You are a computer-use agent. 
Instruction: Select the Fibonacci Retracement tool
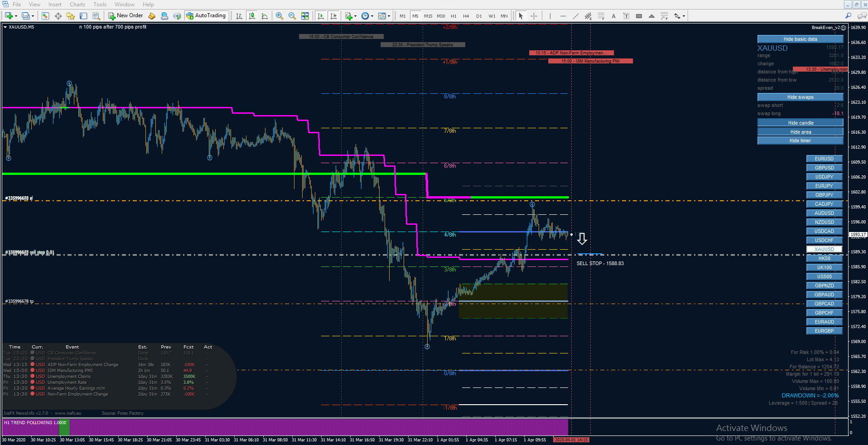point(601,16)
